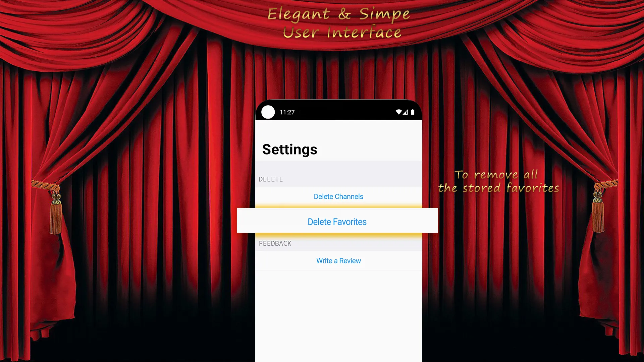
Task: Select Write a Review option
Action: click(x=338, y=260)
